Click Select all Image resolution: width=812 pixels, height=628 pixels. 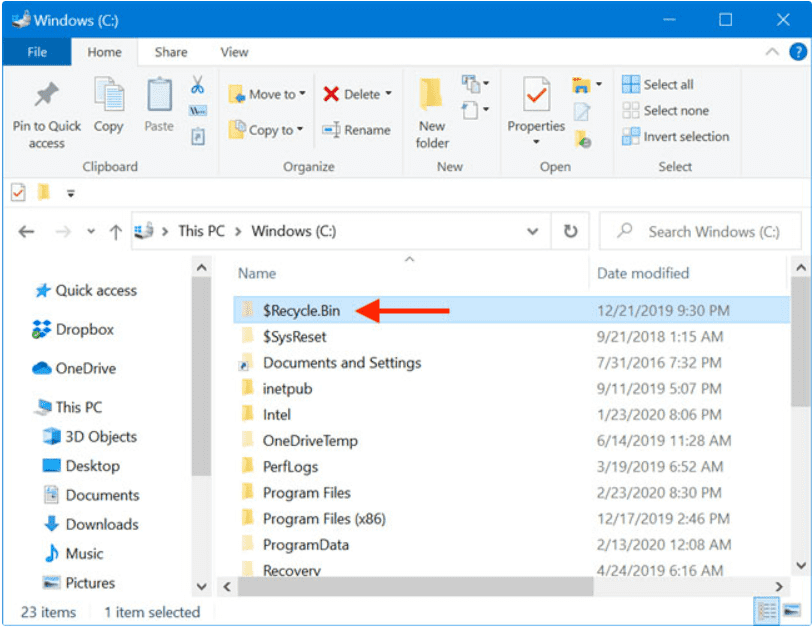coord(658,84)
